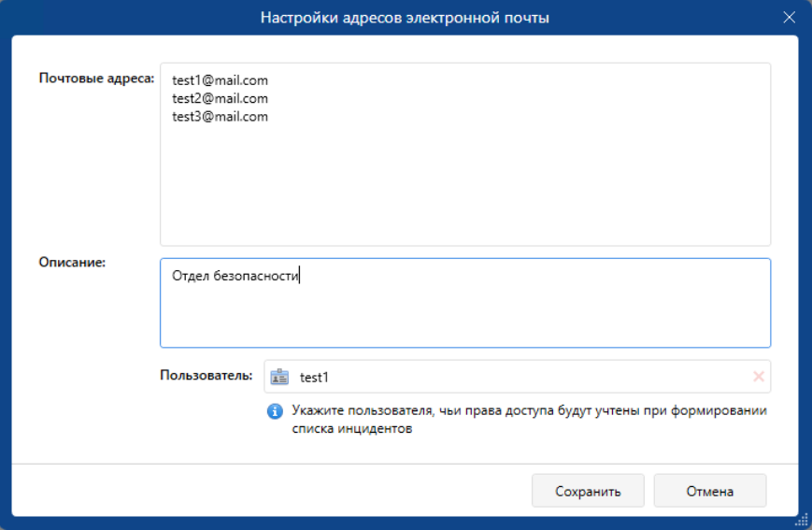Focus the Пользователь field containing test1

514,377
